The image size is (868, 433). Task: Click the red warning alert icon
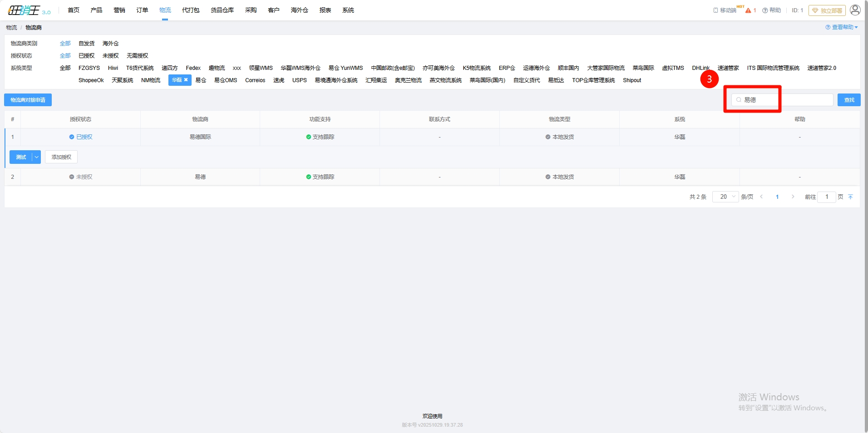[748, 10]
